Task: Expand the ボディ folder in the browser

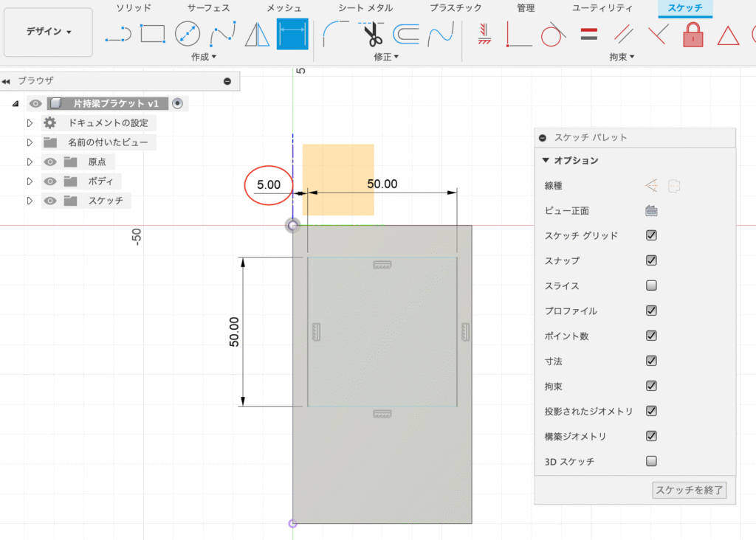Action: click(x=30, y=181)
